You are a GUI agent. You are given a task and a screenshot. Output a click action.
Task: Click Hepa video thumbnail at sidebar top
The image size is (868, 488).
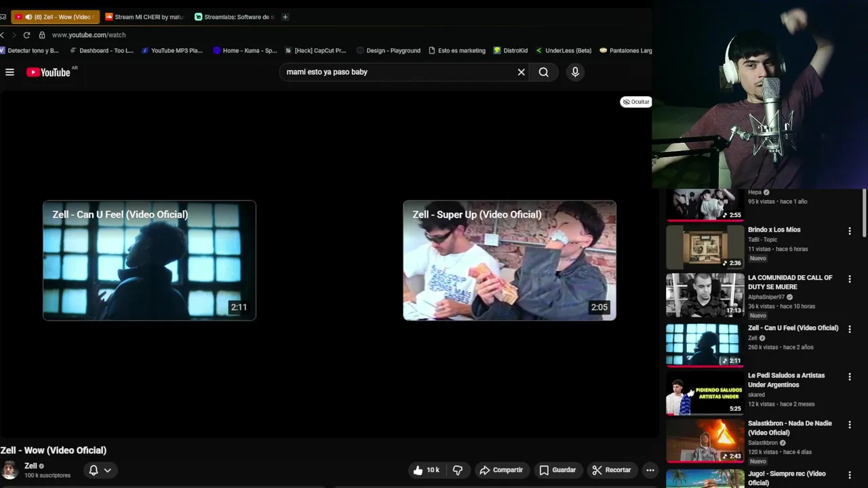coord(705,205)
